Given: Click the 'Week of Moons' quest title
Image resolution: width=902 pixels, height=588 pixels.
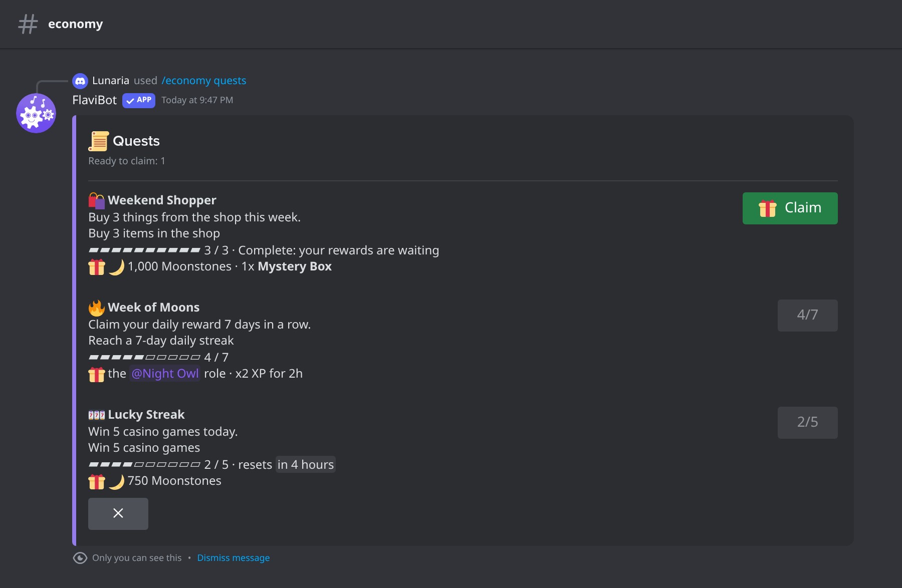Looking at the screenshot, I should 154,308.
